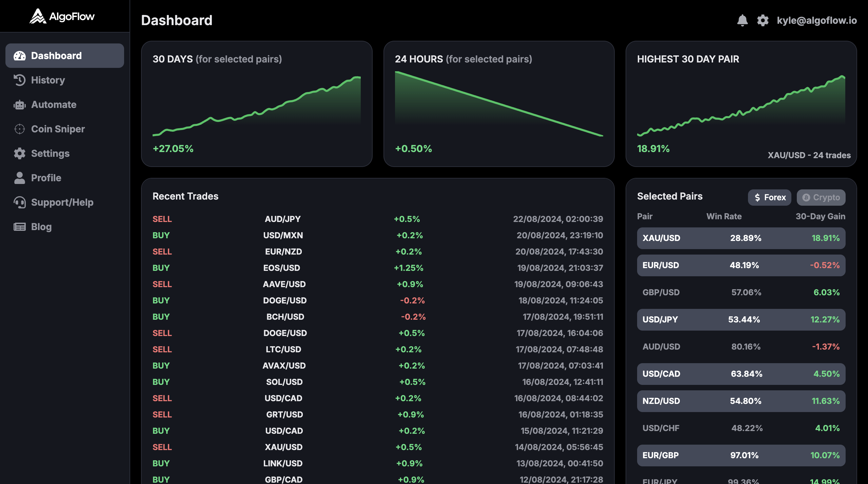Click the Pair column header
Image resolution: width=868 pixels, height=484 pixels.
click(x=645, y=217)
